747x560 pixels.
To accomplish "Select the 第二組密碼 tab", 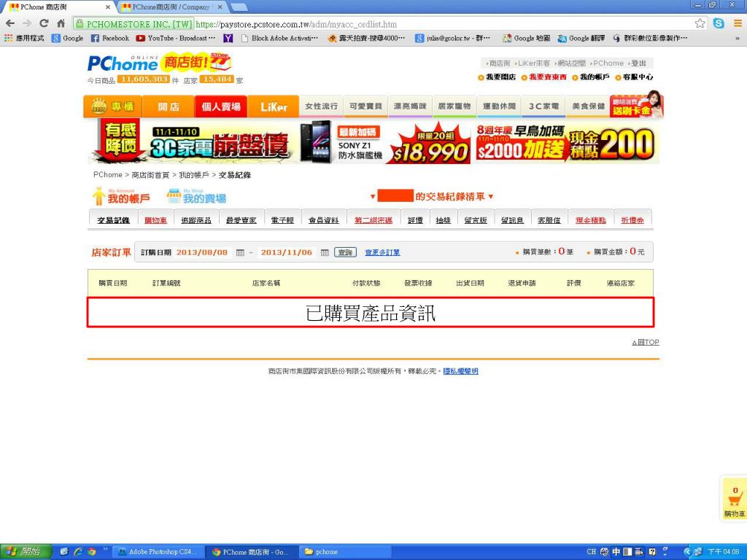I will coord(373,220).
